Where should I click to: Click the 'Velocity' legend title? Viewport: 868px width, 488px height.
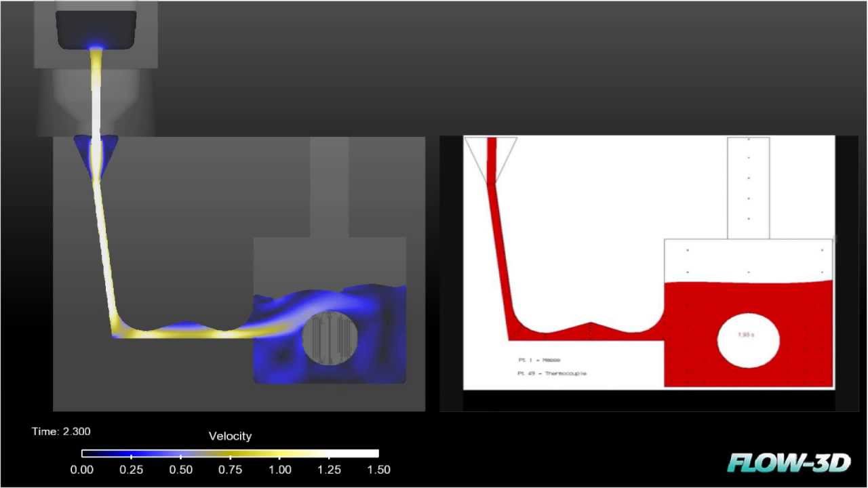pos(230,436)
